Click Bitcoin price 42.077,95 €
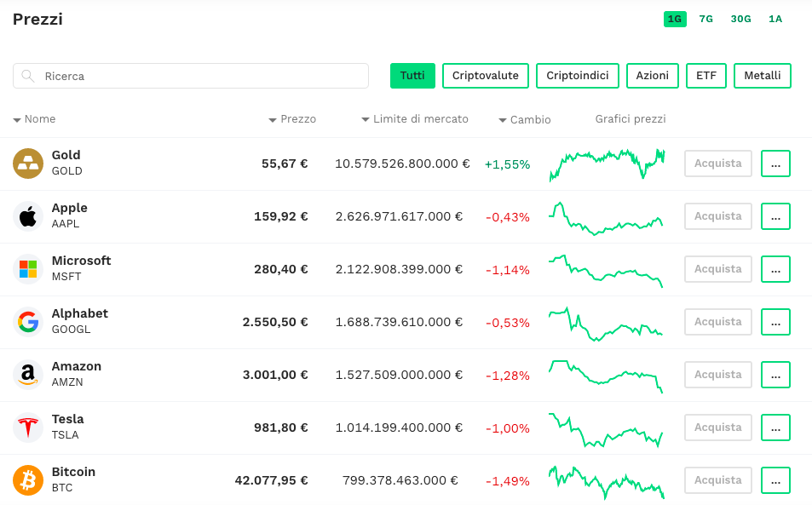 (271, 480)
